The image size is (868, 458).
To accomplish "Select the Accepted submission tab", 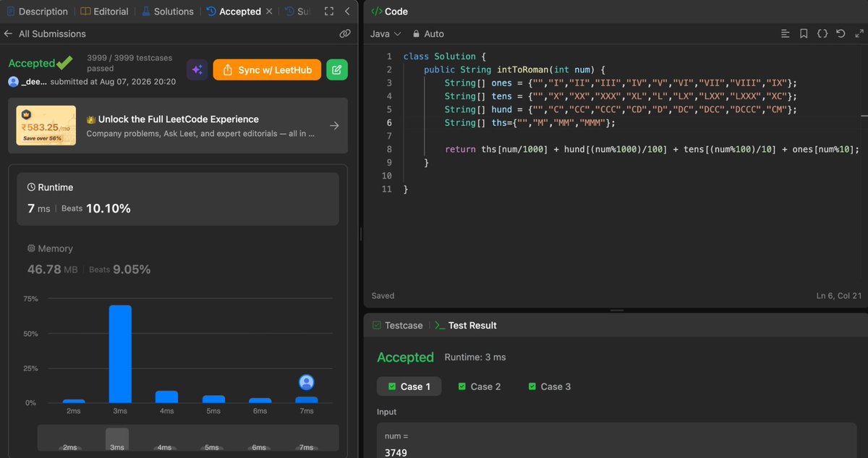I will tap(233, 12).
